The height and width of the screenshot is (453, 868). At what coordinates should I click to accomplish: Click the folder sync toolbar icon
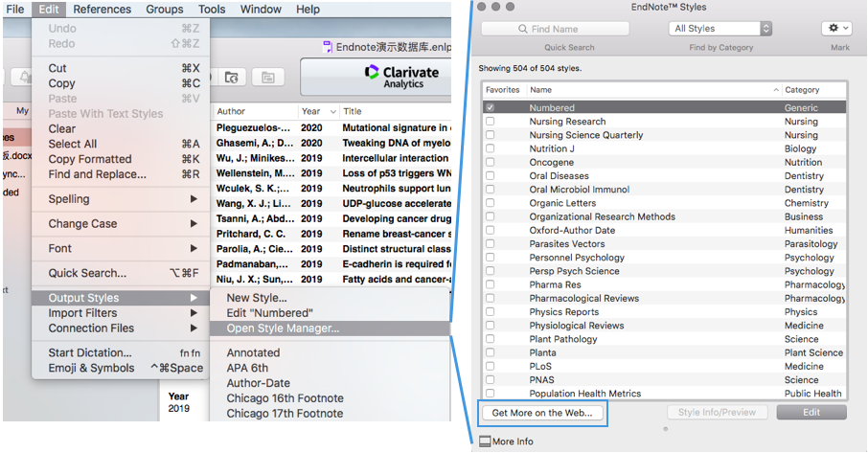[231, 78]
